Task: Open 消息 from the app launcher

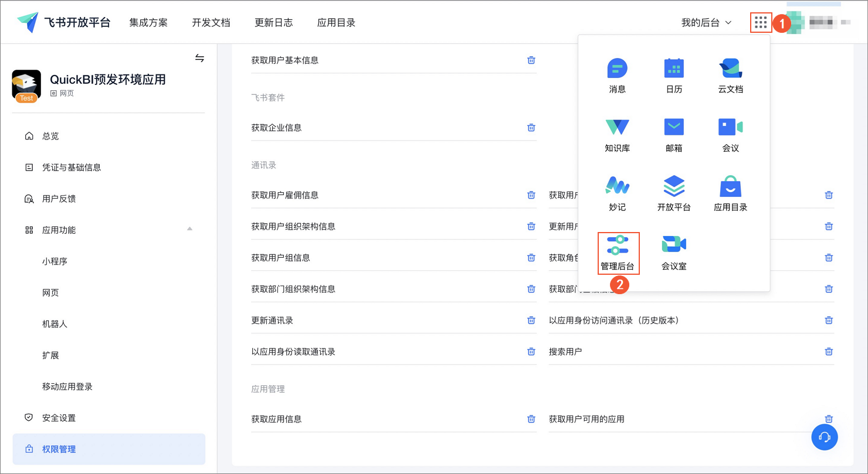Action: click(x=617, y=76)
